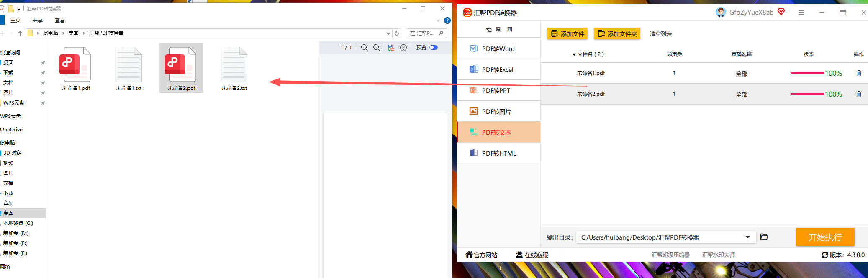This screenshot has height=278, width=868.
Task: Open the 查看 ribbon tab in Explorer
Action: (60, 20)
